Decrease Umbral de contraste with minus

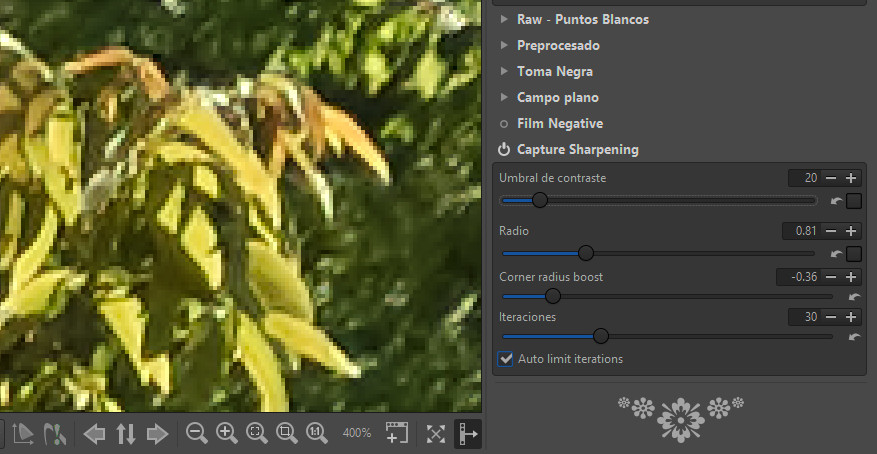click(831, 178)
